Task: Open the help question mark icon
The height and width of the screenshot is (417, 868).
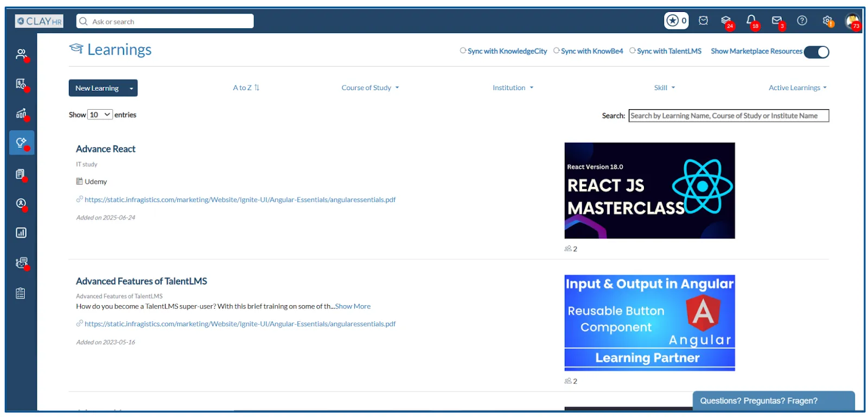Action: click(802, 21)
